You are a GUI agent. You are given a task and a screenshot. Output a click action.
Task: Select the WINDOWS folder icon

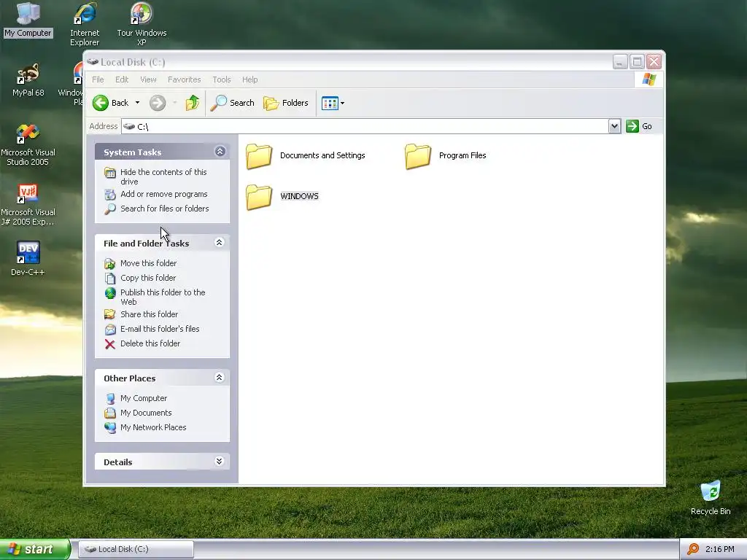[259, 197]
